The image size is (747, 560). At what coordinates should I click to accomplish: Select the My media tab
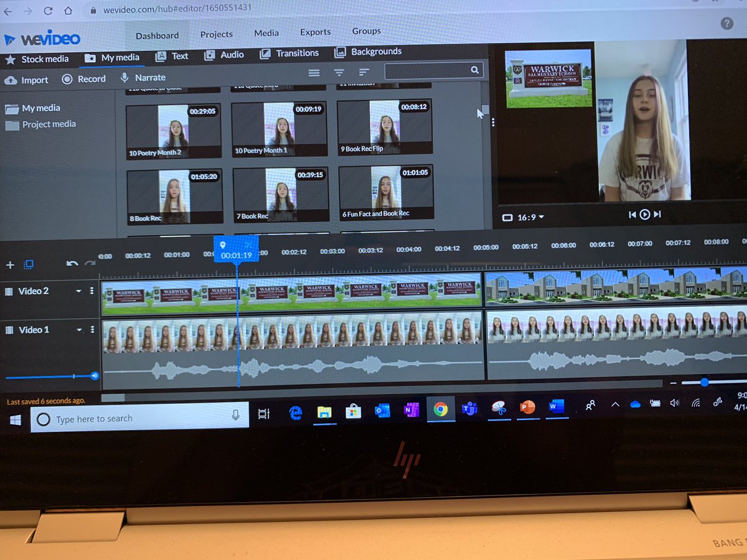coord(113,57)
